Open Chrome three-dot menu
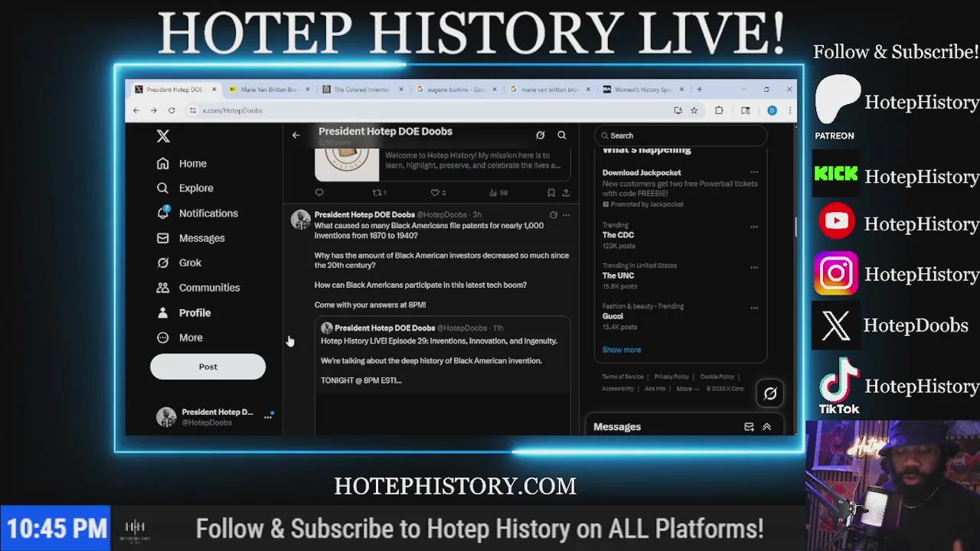The image size is (980, 551). click(x=789, y=110)
